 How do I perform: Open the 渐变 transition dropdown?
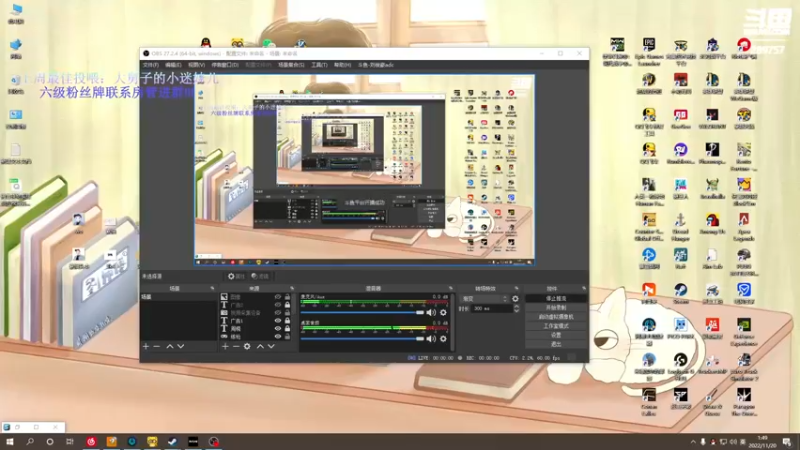pyautogui.click(x=484, y=299)
